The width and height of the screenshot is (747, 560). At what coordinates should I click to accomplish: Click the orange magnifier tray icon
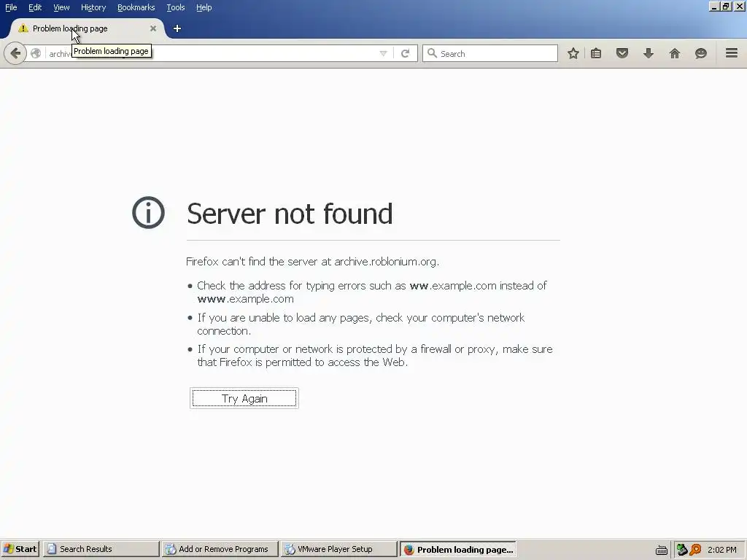click(695, 550)
